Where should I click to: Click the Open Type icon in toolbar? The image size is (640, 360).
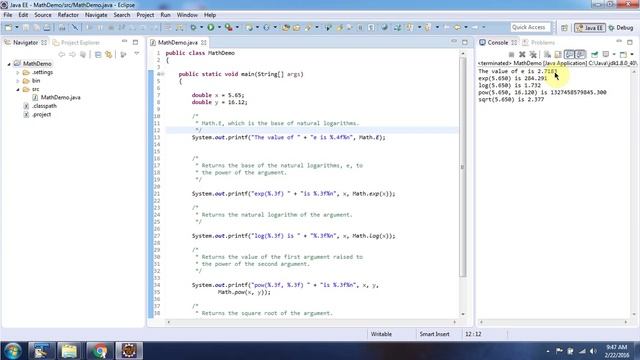[286, 27]
